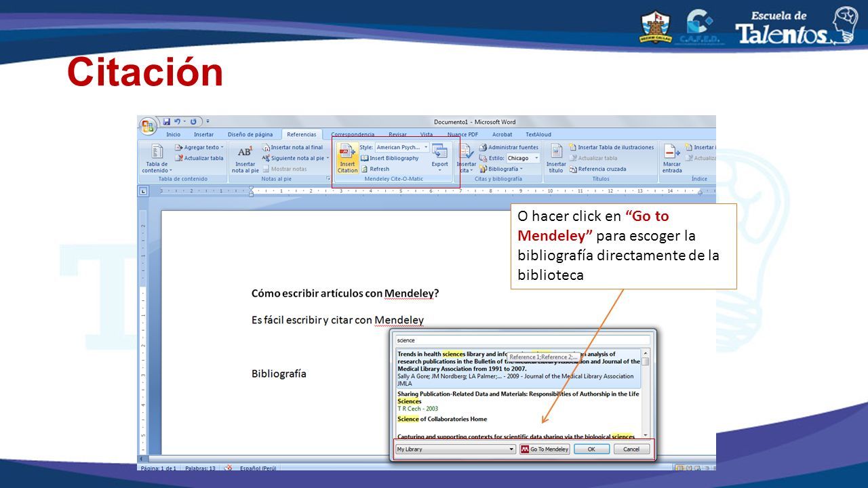This screenshot has width=868, height=488.
Task: Switch to the Insertar ribbon tab
Action: (x=203, y=134)
